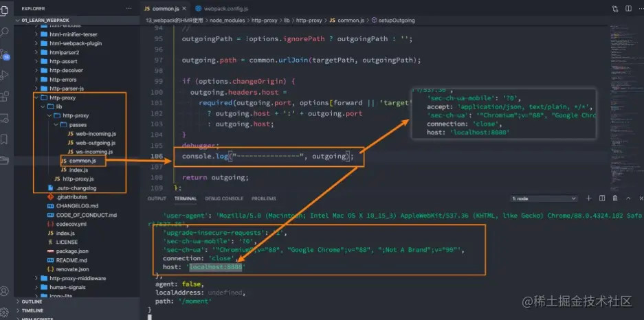Click the license icon beside LICENSE
The height and width of the screenshot is (320, 644).
[51, 242]
